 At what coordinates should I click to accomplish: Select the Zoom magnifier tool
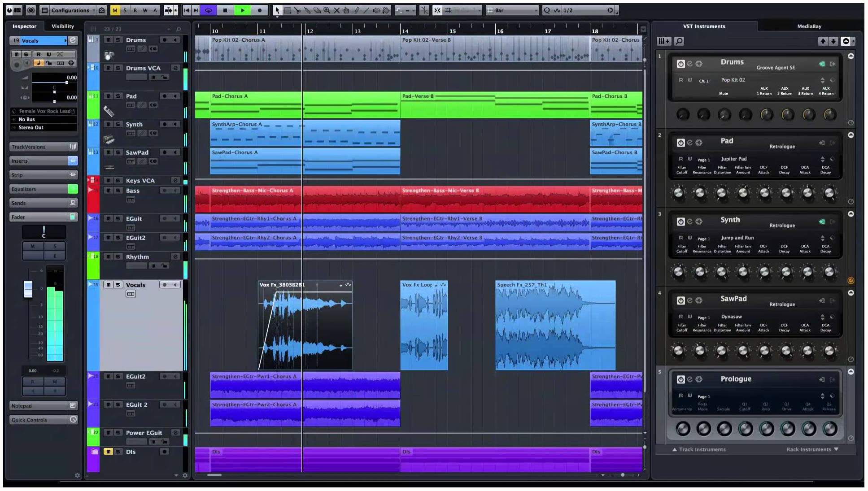click(327, 10)
